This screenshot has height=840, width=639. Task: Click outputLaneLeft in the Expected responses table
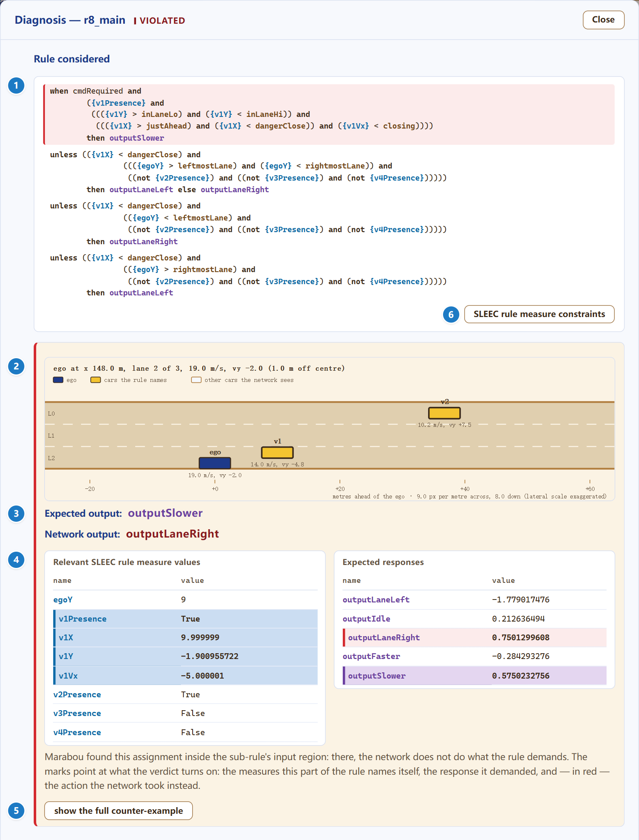click(x=376, y=600)
